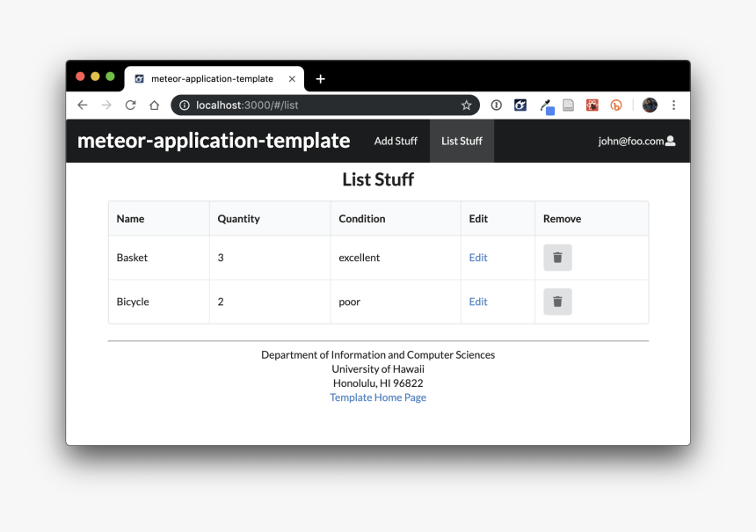
Task: Click the user icon next to john@foo.com
Action: (670, 141)
